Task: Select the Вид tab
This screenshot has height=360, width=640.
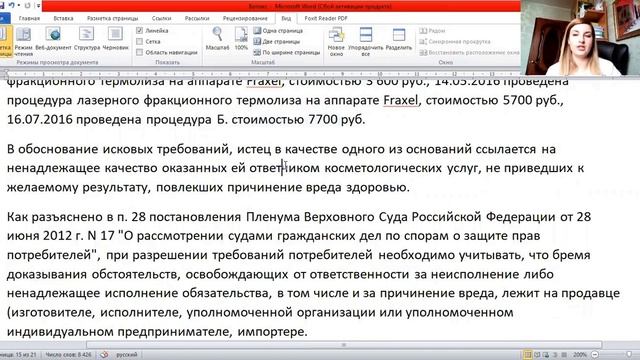Action: point(286,18)
